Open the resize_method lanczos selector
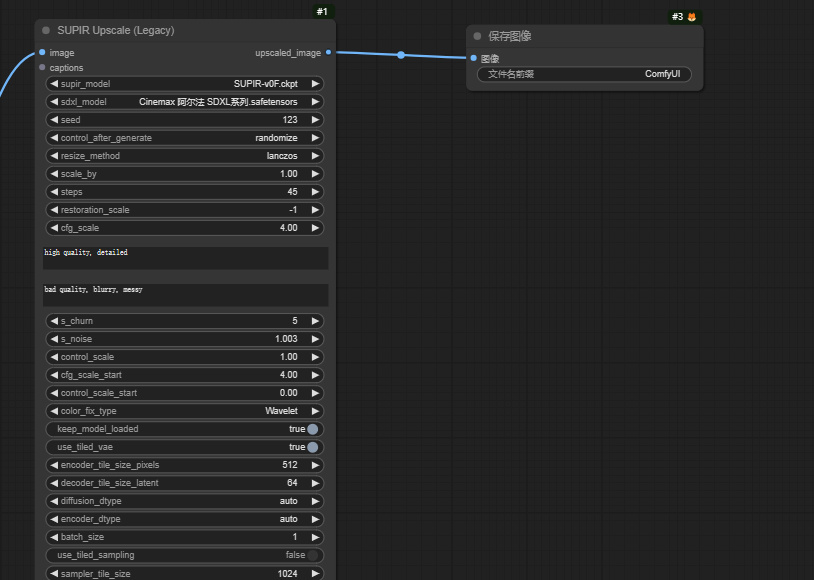The image size is (814, 580). coord(184,155)
